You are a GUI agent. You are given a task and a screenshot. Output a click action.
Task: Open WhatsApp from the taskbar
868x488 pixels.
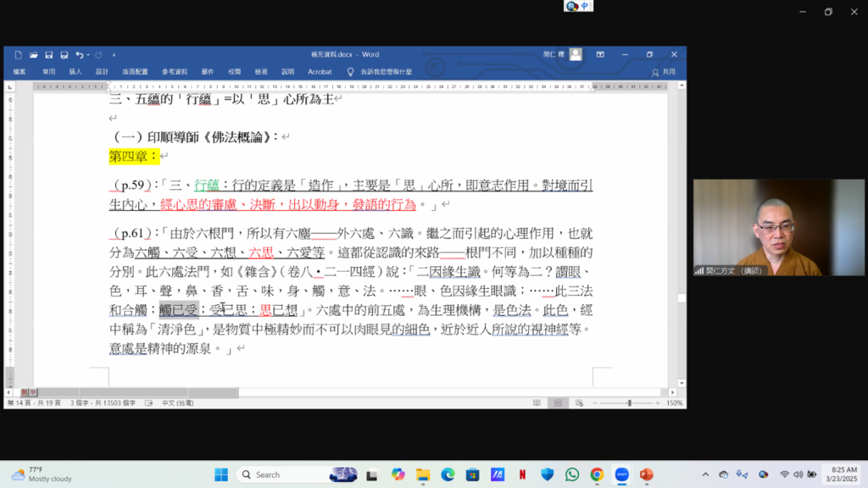[x=572, y=474]
